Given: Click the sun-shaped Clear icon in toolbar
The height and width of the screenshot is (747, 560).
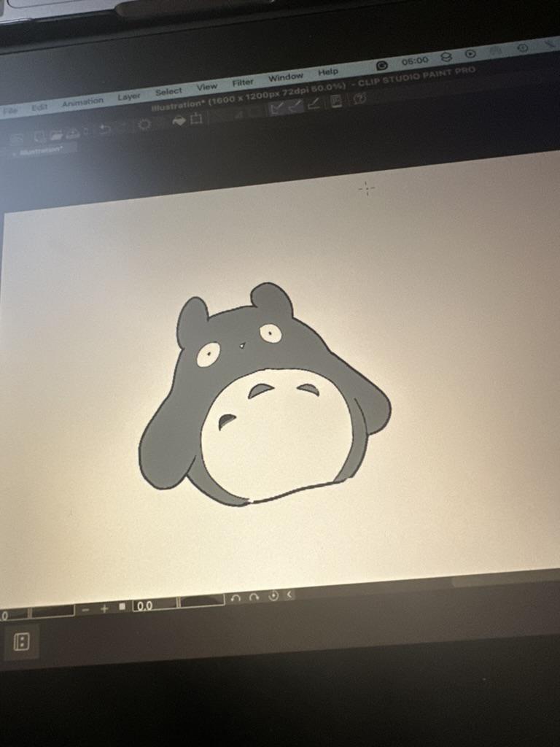Looking at the screenshot, I should click(144, 125).
